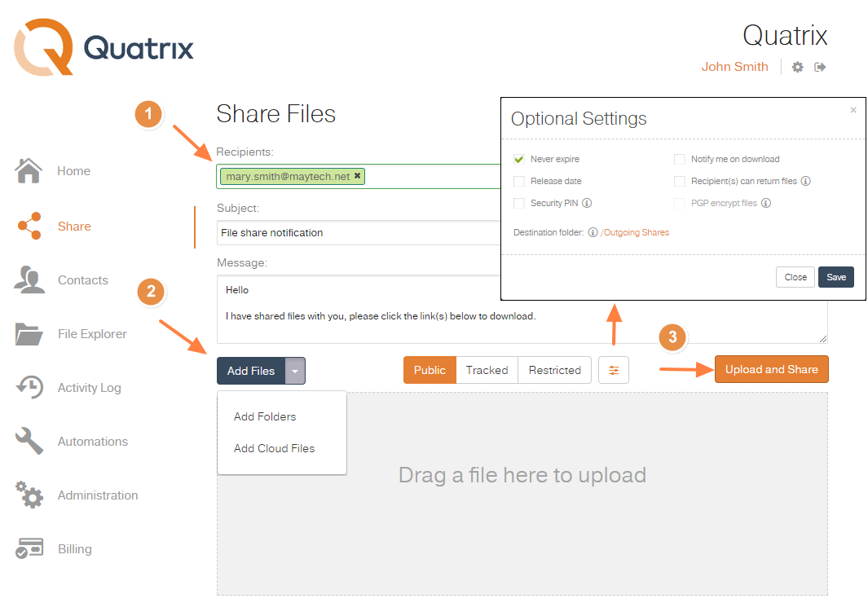The width and height of the screenshot is (868, 603).
Task: Open Automations using the wrench icon
Action: (29, 441)
